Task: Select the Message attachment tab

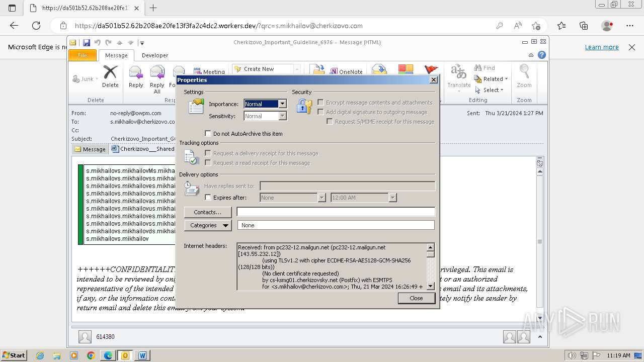Action: (90, 149)
